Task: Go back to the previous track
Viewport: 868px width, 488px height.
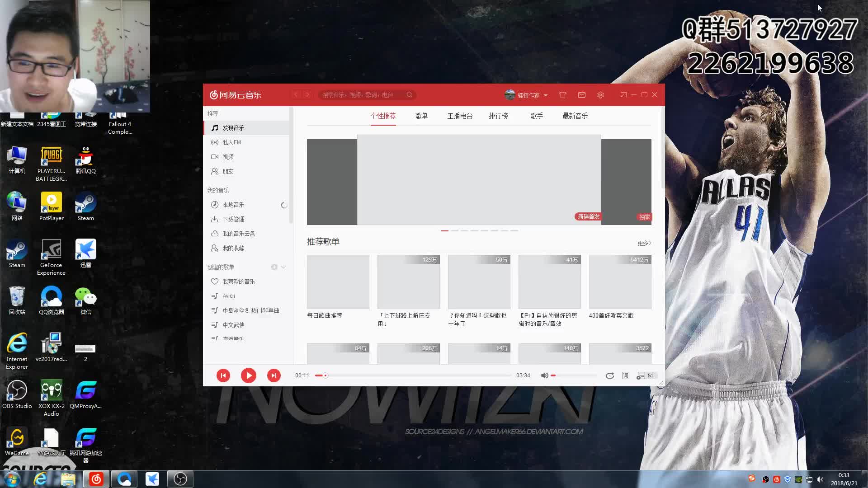Action: pyautogui.click(x=223, y=375)
